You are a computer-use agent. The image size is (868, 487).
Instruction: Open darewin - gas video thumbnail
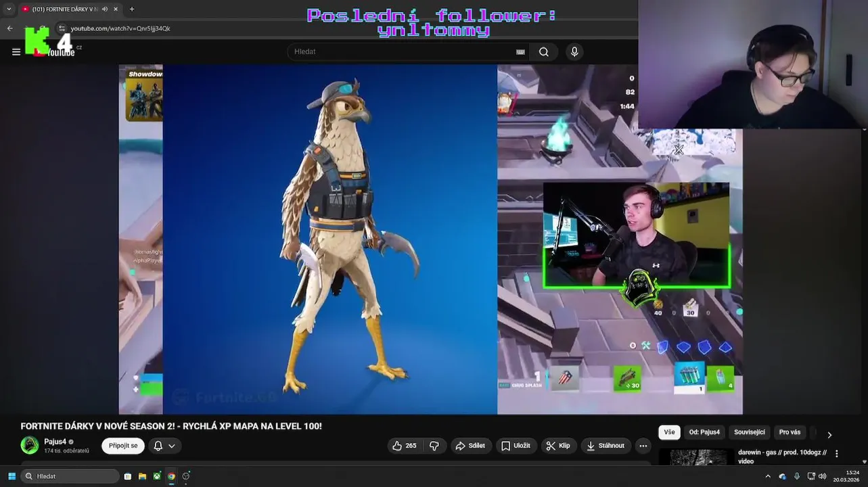pos(697,457)
